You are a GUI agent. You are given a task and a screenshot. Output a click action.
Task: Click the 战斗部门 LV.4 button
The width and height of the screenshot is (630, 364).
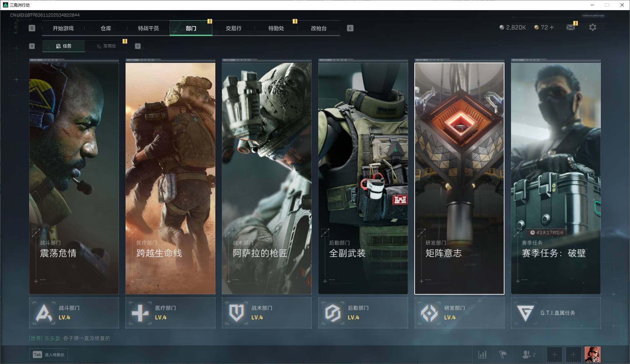click(x=74, y=313)
